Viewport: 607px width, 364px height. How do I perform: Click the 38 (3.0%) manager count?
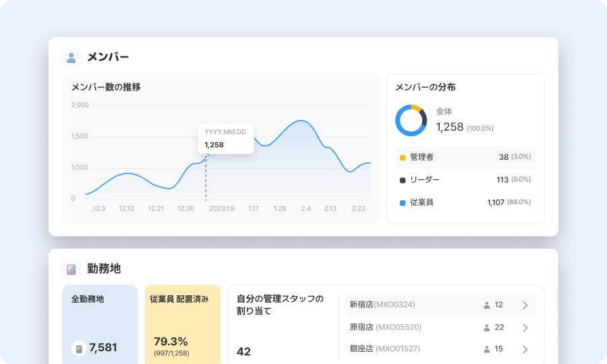point(515,157)
